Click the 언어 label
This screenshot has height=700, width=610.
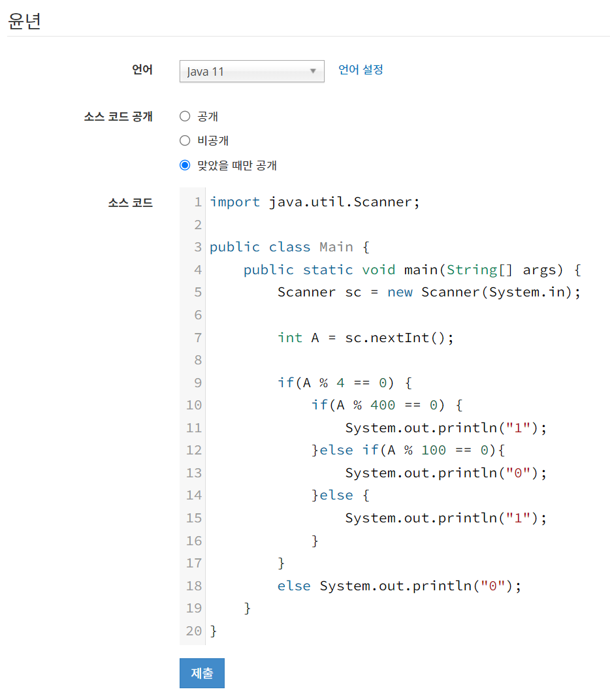point(142,70)
